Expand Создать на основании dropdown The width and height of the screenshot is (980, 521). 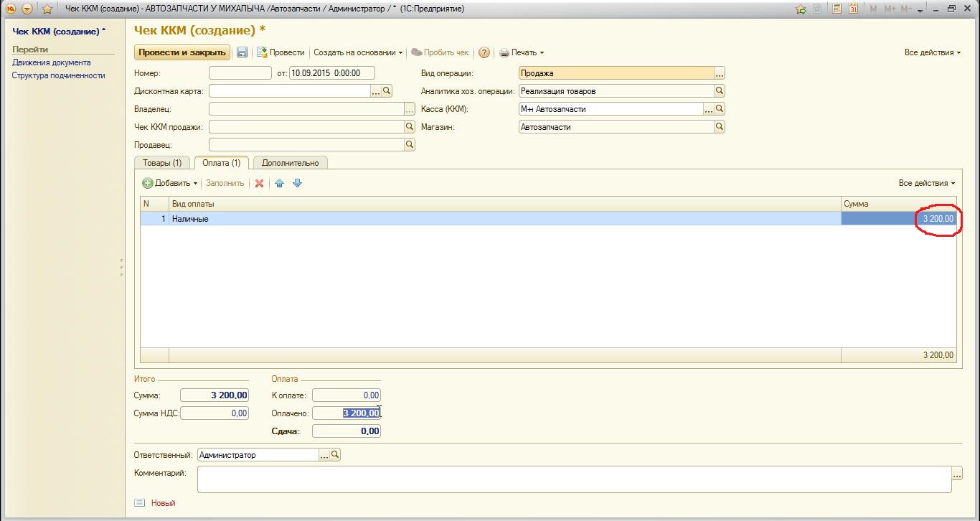pos(358,52)
